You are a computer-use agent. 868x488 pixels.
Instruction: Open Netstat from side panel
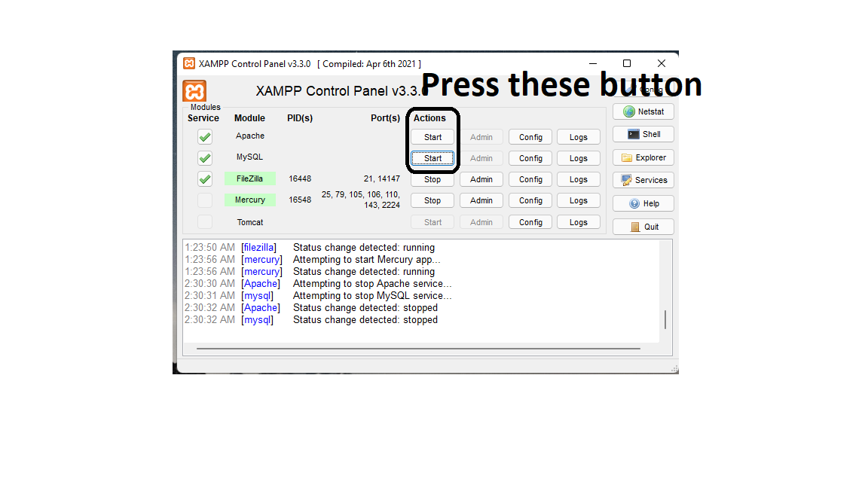click(643, 111)
